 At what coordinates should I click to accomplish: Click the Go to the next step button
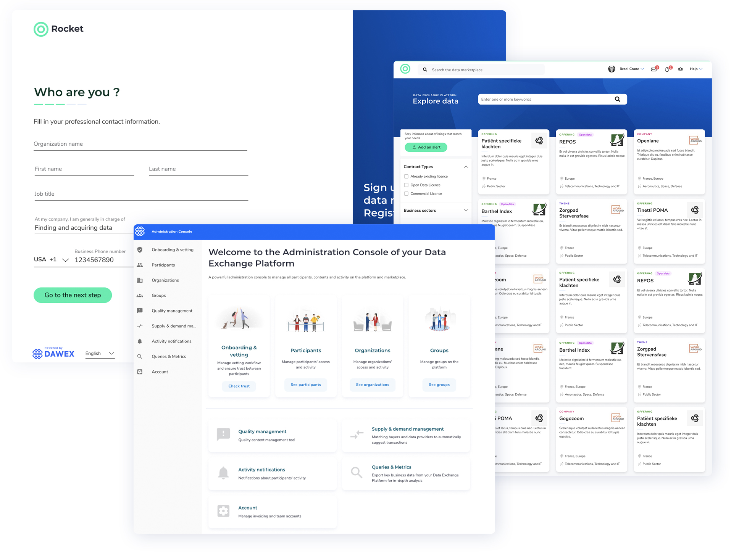[x=73, y=295]
